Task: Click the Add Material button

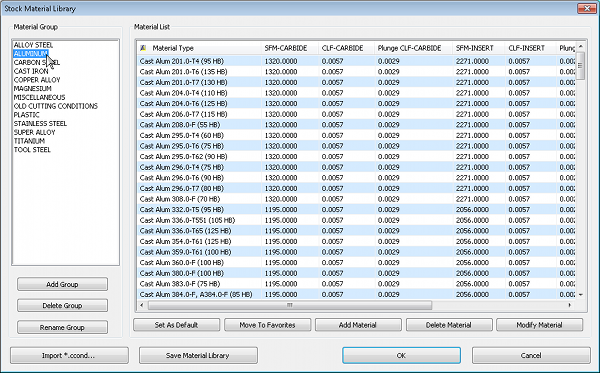Action: [358, 325]
